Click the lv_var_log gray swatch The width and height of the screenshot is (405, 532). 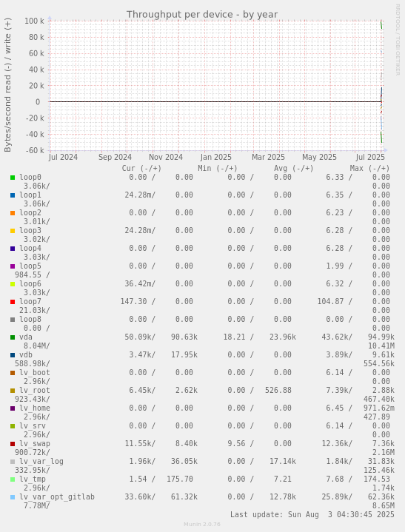pos(13,462)
